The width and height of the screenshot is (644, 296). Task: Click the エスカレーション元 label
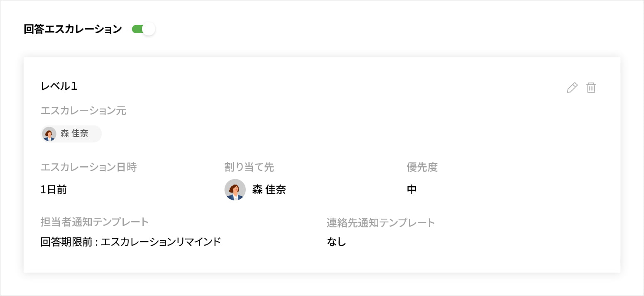[x=83, y=111]
